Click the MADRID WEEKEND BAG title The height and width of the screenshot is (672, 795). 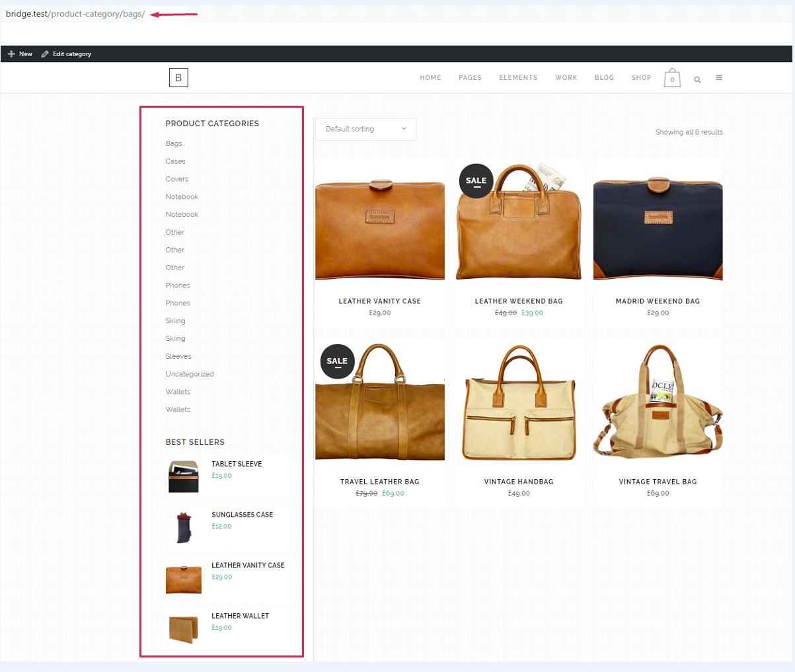click(x=658, y=301)
